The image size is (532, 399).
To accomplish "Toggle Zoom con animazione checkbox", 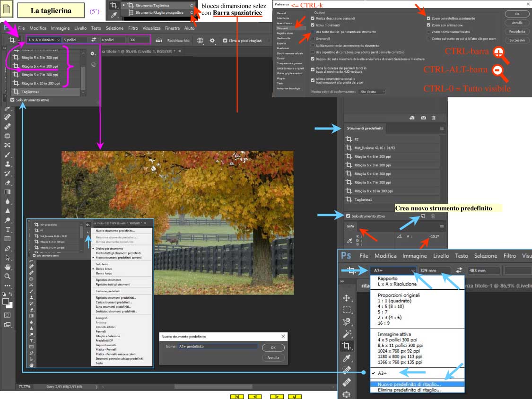I will click(x=428, y=25).
